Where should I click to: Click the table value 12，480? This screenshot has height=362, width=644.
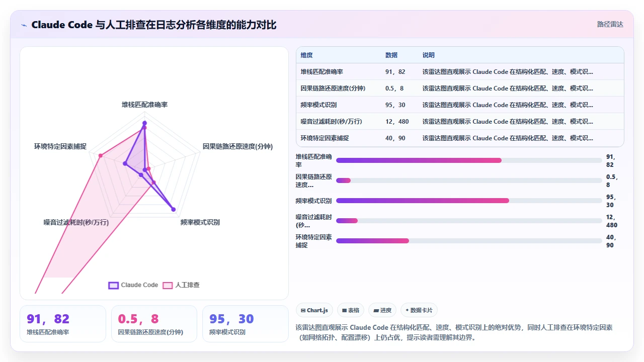(397, 122)
